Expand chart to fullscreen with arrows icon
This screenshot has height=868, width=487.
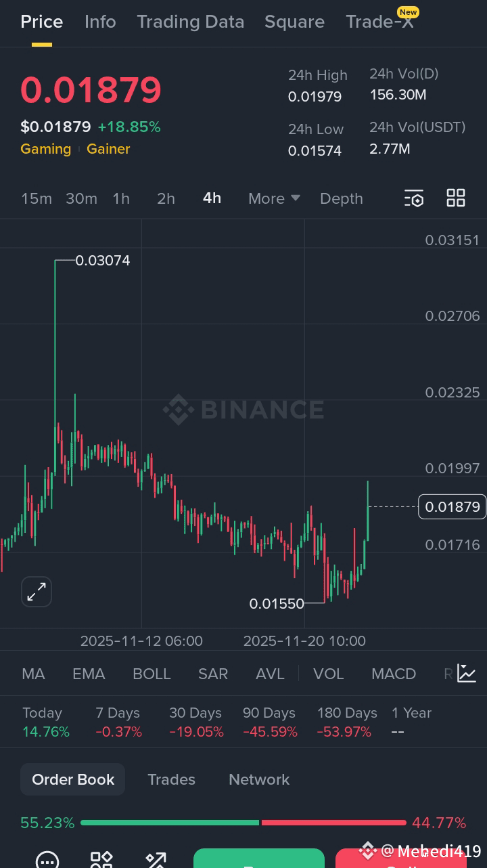(x=37, y=592)
